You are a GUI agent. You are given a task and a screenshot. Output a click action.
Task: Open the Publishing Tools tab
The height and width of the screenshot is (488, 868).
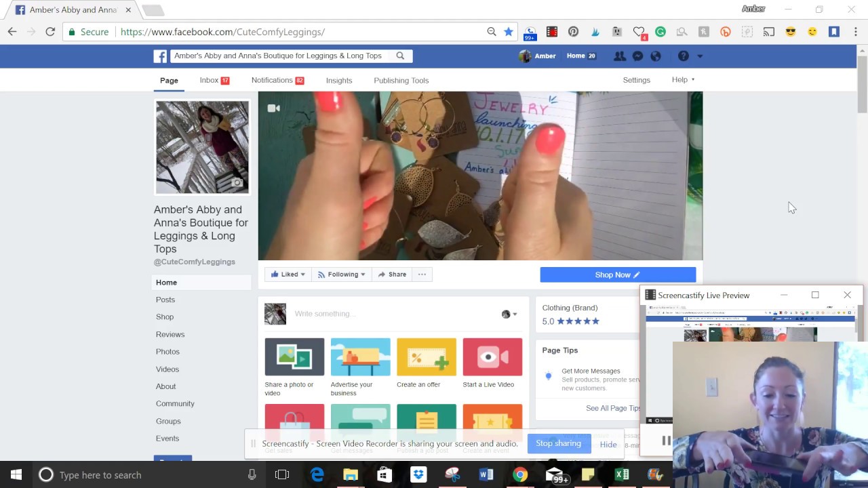click(401, 80)
